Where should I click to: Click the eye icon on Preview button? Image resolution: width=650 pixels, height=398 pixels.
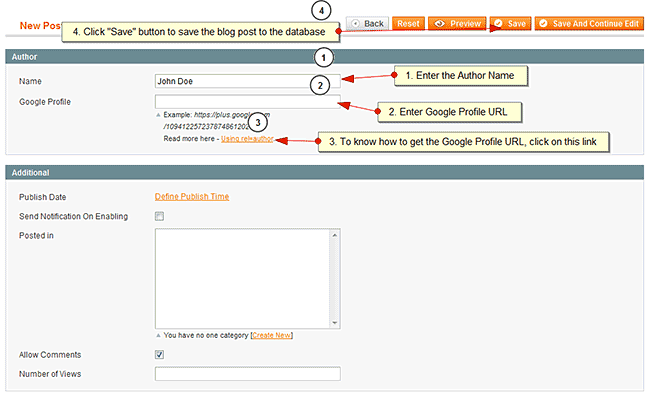click(x=439, y=24)
